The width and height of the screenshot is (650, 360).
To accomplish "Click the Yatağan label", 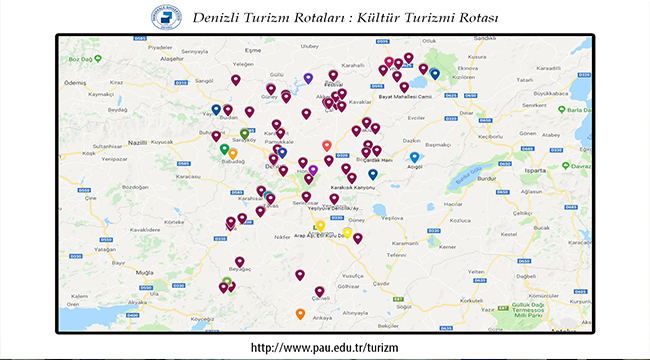I will click(x=105, y=250).
